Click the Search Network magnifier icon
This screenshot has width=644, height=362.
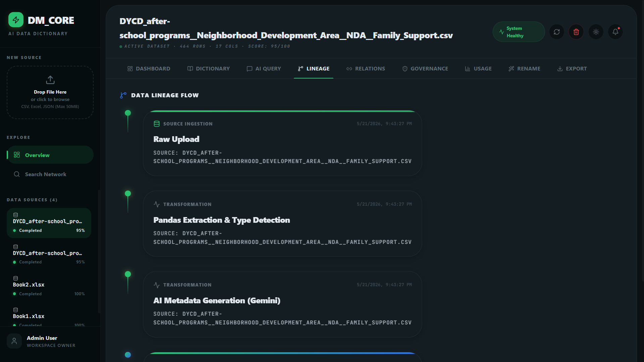click(x=17, y=174)
